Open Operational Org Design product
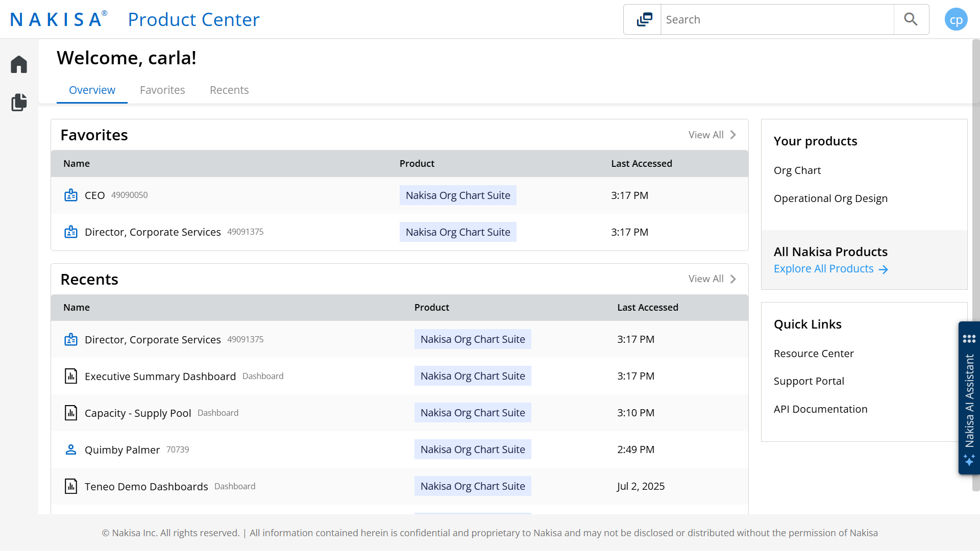The image size is (980, 551). pos(830,198)
